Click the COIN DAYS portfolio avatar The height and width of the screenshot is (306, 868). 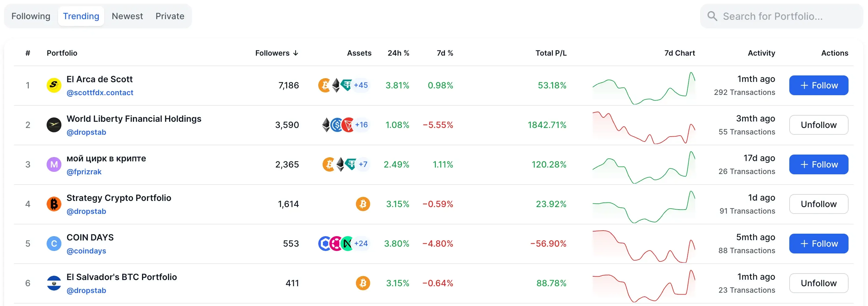tap(54, 243)
